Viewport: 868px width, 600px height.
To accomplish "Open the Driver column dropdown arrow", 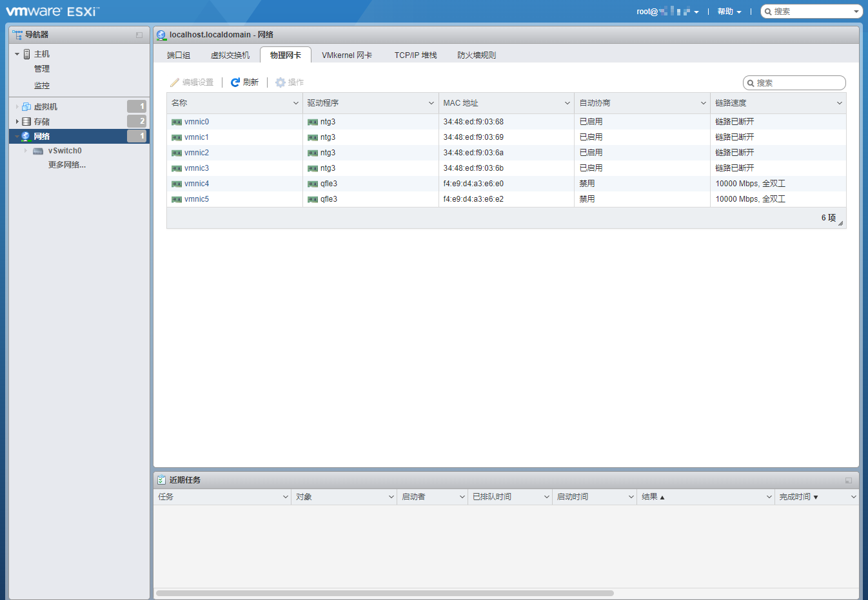I will (431, 103).
